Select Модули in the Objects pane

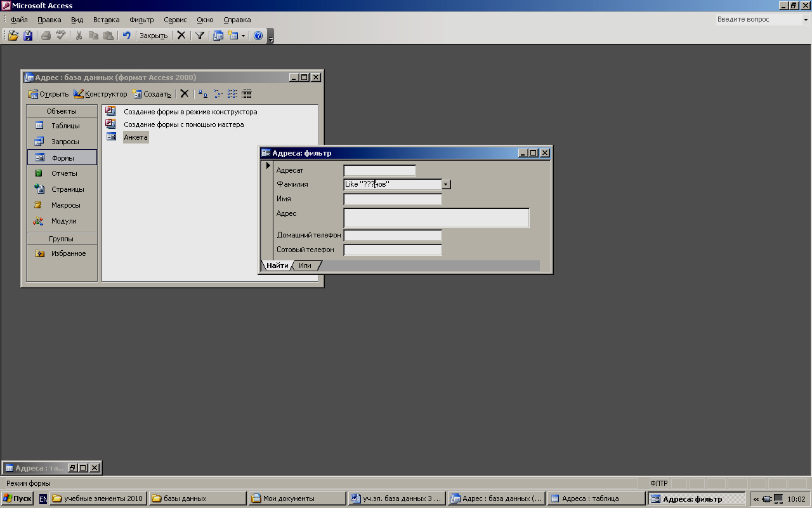(x=62, y=221)
